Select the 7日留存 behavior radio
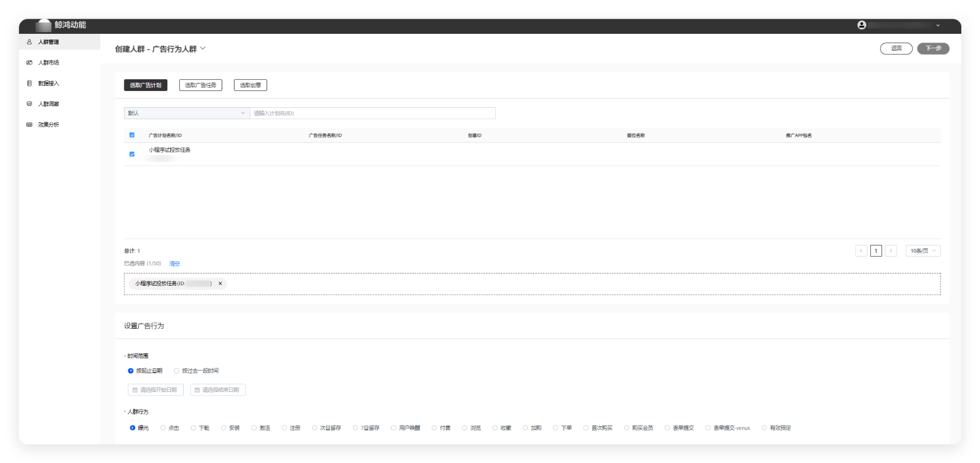Screen dimensions: 980x463 coord(366,428)
